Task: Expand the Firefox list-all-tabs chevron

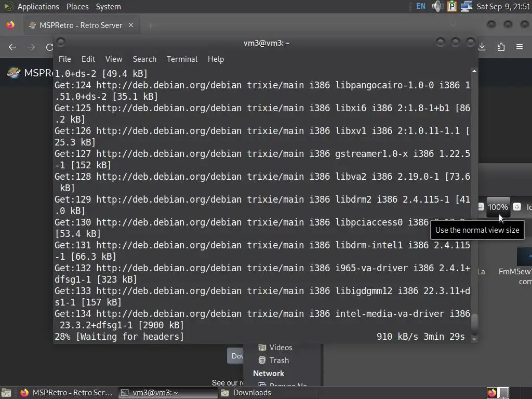Action: click(x=453, y=25)
